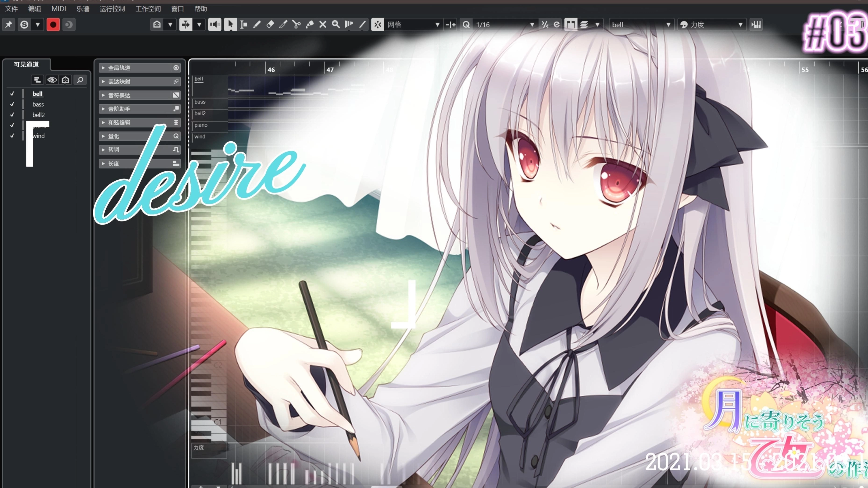Choose the Mute X tool
The height and width of the screenshot is (488, 868).
point(322,25)
